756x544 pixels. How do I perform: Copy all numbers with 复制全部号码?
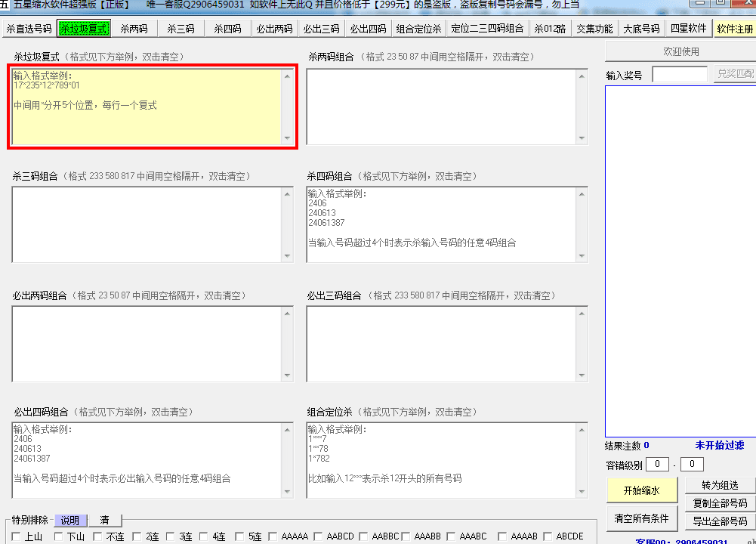(720, 503)
